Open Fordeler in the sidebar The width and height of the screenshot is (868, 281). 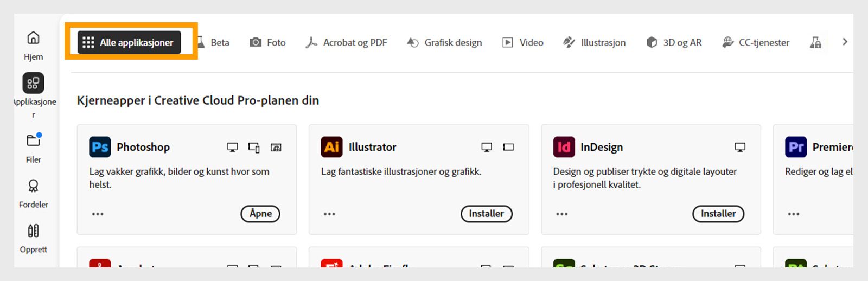[33, 194]
